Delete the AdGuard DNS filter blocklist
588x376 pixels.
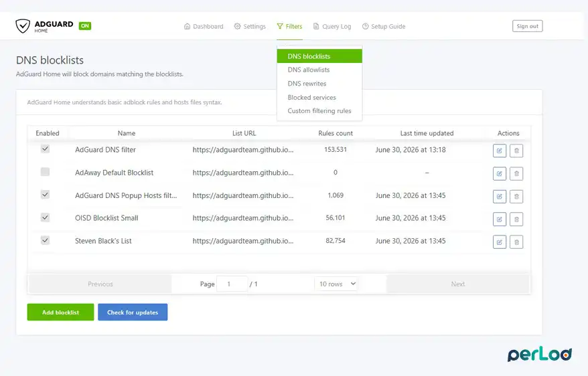[516, 151]
